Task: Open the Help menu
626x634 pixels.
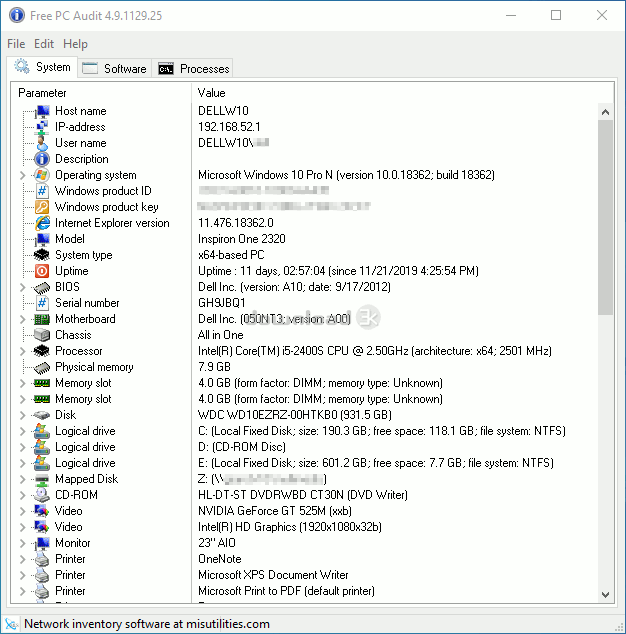Action: point(75,44)
